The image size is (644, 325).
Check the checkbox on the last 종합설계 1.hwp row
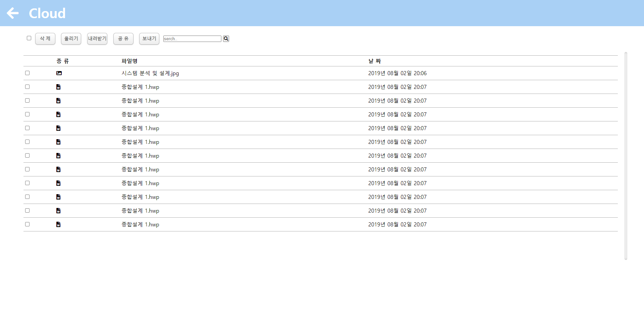pos(27,224)
